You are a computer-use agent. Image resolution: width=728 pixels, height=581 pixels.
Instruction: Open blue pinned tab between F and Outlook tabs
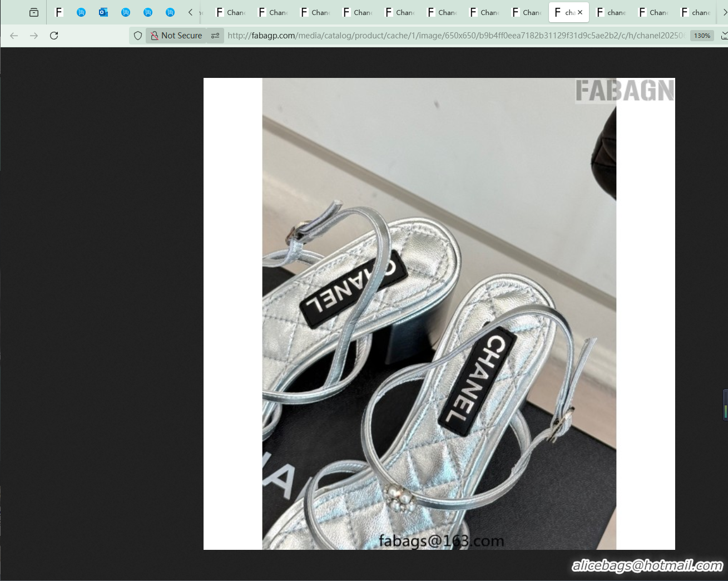[x=81, y=12]
